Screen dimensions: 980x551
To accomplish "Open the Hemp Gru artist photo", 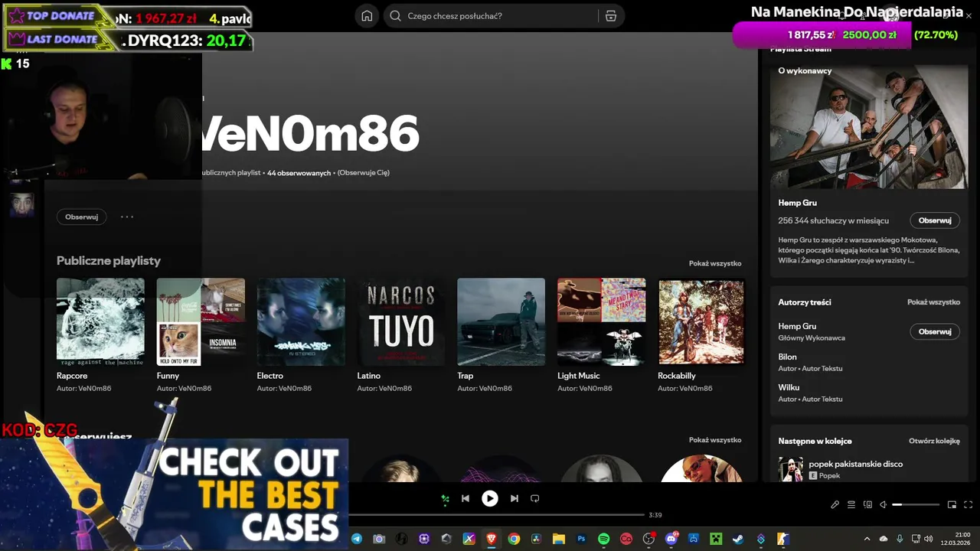I will point(869,126).
